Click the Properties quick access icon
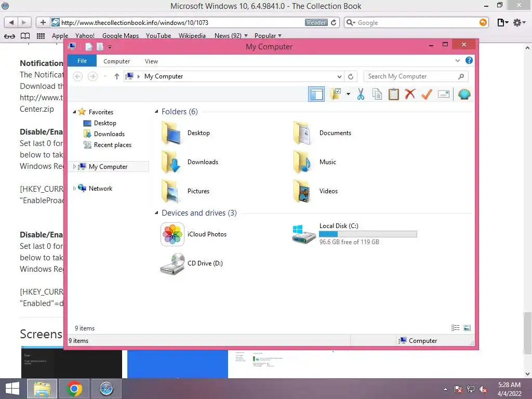This screenshot has width=532, height=399. click(89, 46)
